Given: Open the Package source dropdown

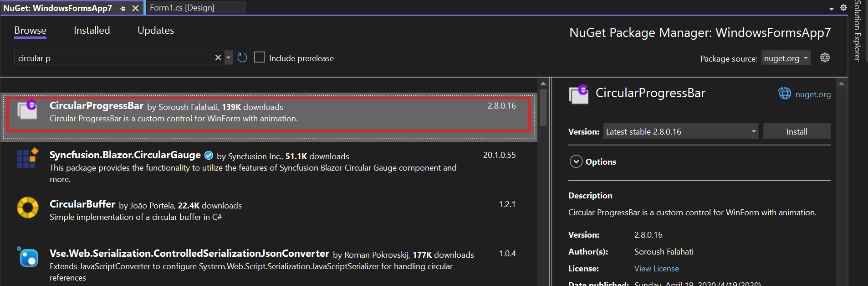Looking at the screenshot, I should click(785, 58).
